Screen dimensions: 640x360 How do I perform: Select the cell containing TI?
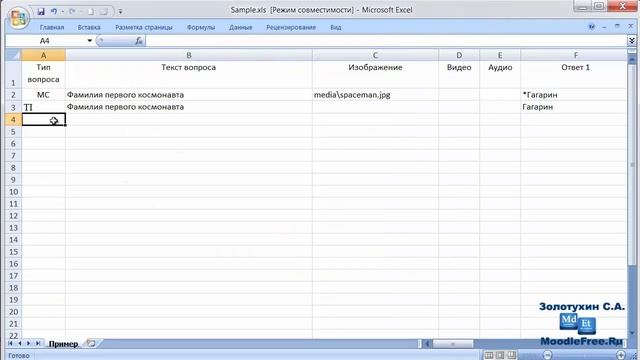(43, 107)
